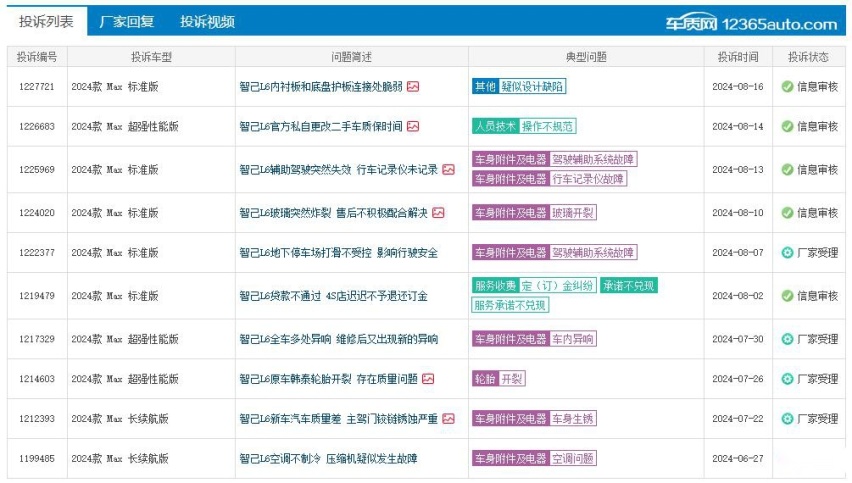Click the 服务承诺不兑现 tag
852x483 pixels.
coord(510,305)
